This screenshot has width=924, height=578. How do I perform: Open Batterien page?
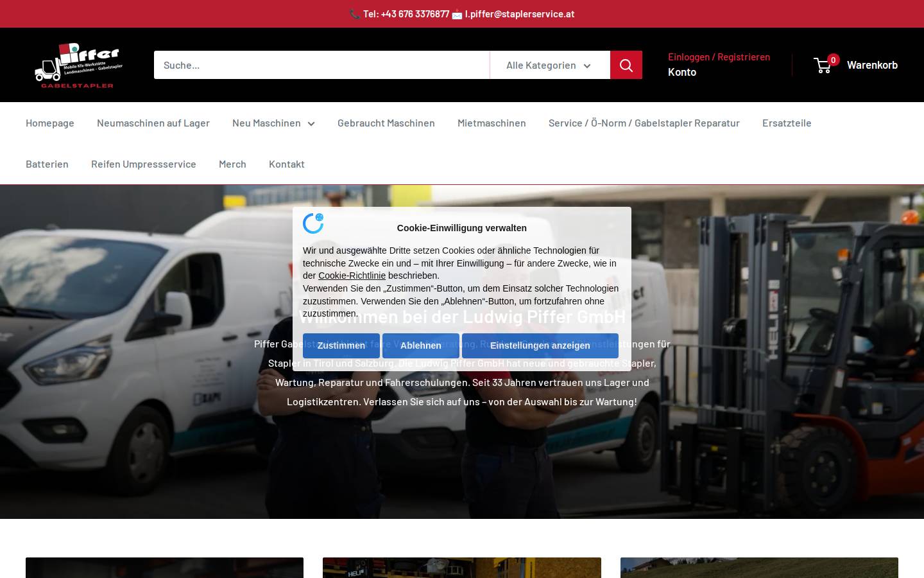pos(47,164)
